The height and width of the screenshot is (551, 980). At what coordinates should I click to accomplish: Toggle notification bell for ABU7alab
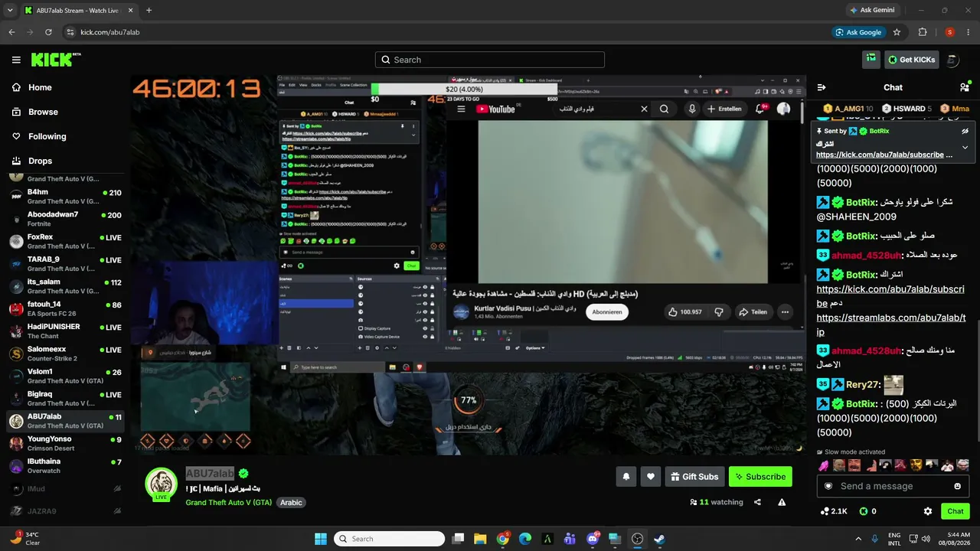626,476
